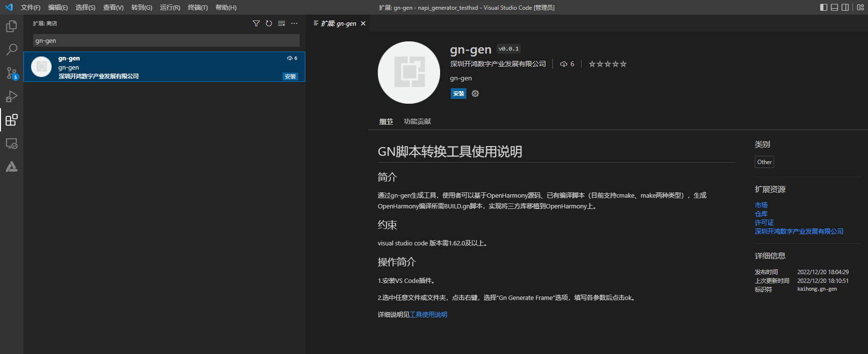Filter extensions with the funnel icon
The height and width of the screenshot is (354, 868).
pos(256,23)
